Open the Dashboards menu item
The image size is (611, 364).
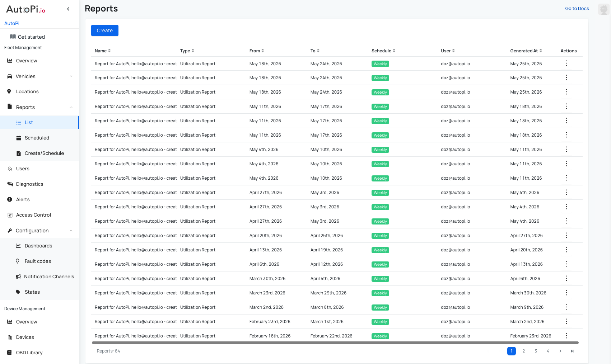[x=39, y=246]
